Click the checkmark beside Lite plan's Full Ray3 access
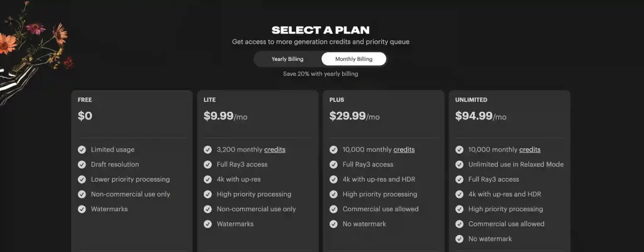 tap(208, 164)
